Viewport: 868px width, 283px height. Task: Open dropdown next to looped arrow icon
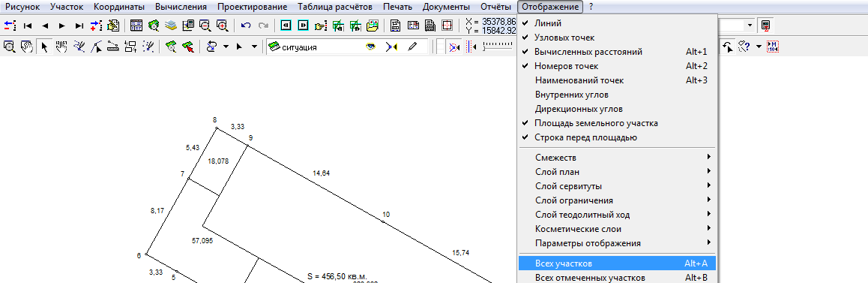[226, 47]
